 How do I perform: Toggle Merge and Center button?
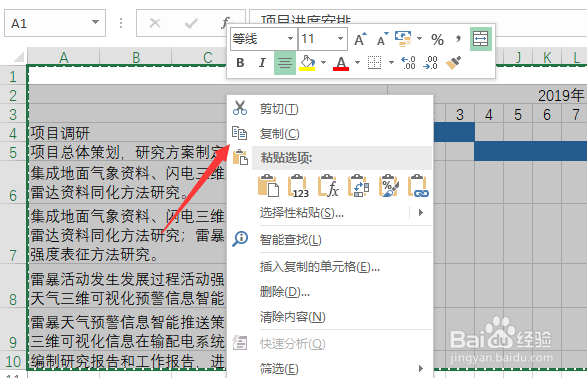tap(481, 39)
